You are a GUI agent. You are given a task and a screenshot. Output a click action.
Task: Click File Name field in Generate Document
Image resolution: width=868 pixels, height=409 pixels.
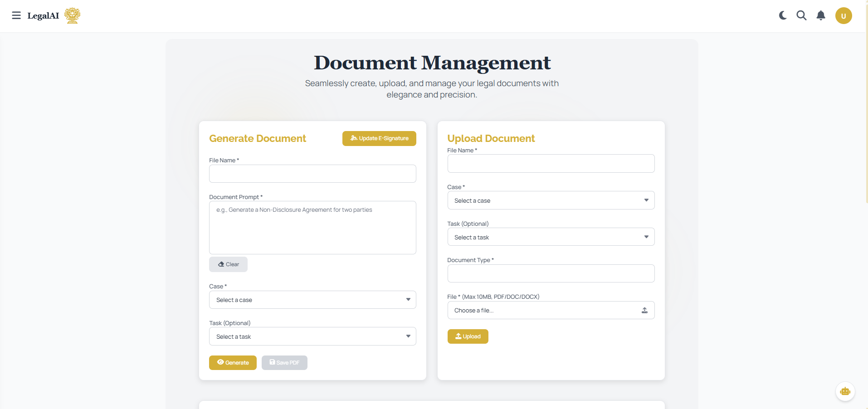pyautogui.click(x=312, y=174)
